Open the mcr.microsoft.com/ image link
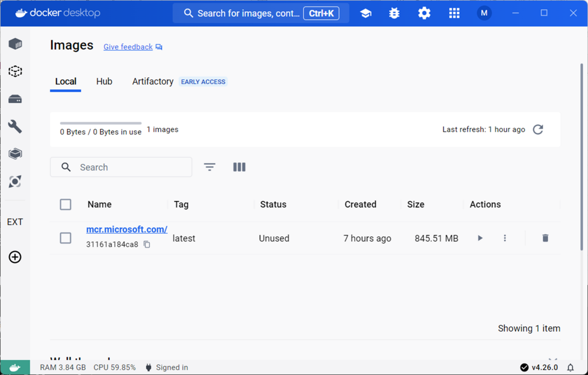 (x=127, y=229)
